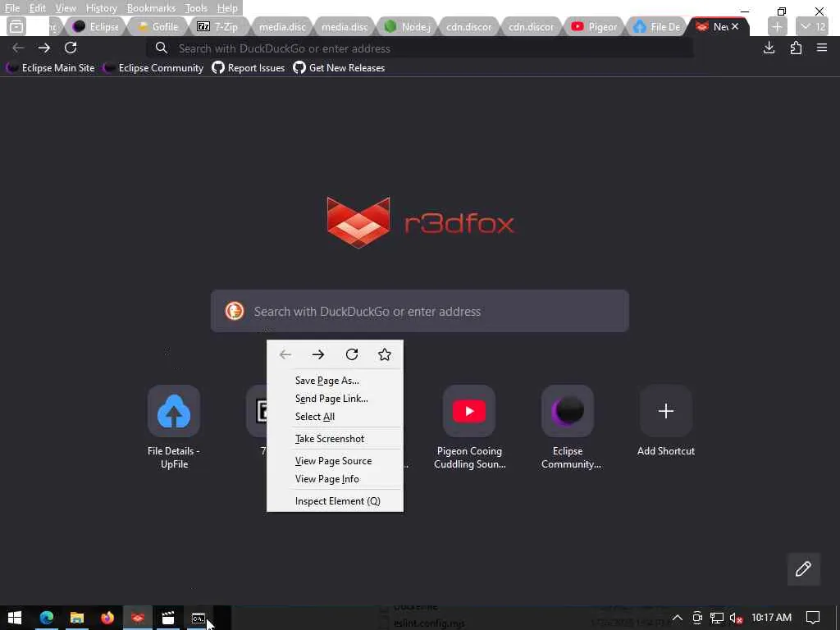Open the Tools menu
Screen dimensions: 840x630
[196, 8]
